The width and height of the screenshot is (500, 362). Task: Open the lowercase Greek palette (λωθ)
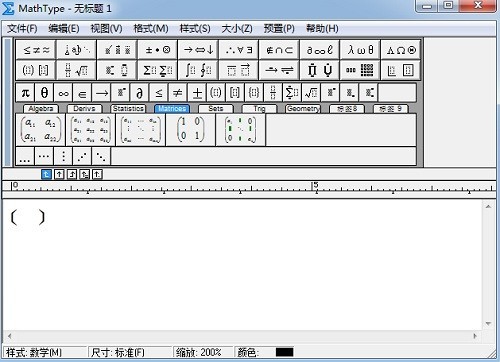pos(360,50)
